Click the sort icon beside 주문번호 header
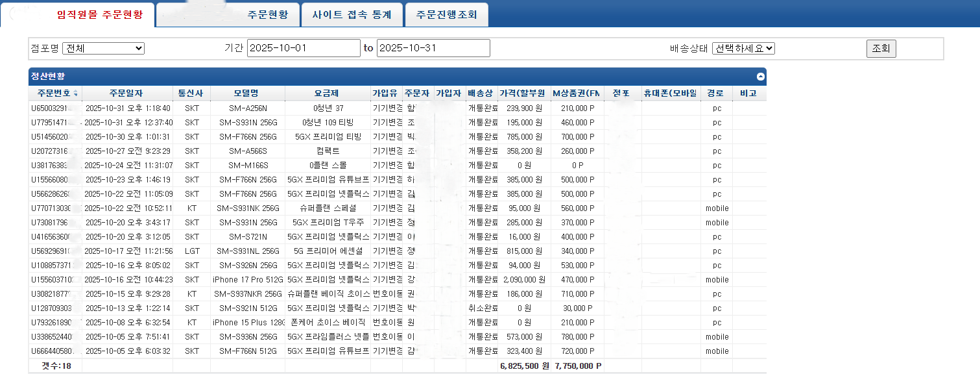Screen dimensions: 980x374 pos(75,93)
